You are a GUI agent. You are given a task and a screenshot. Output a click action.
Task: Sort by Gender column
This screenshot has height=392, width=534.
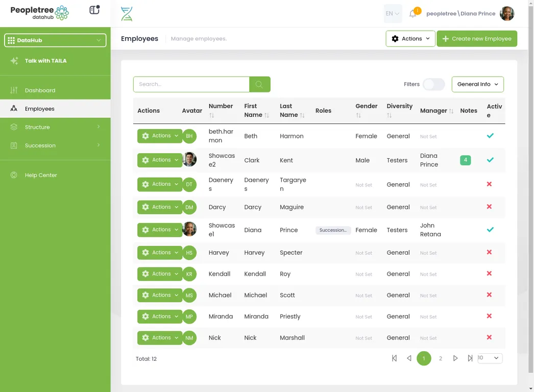[x=358, y=115]
